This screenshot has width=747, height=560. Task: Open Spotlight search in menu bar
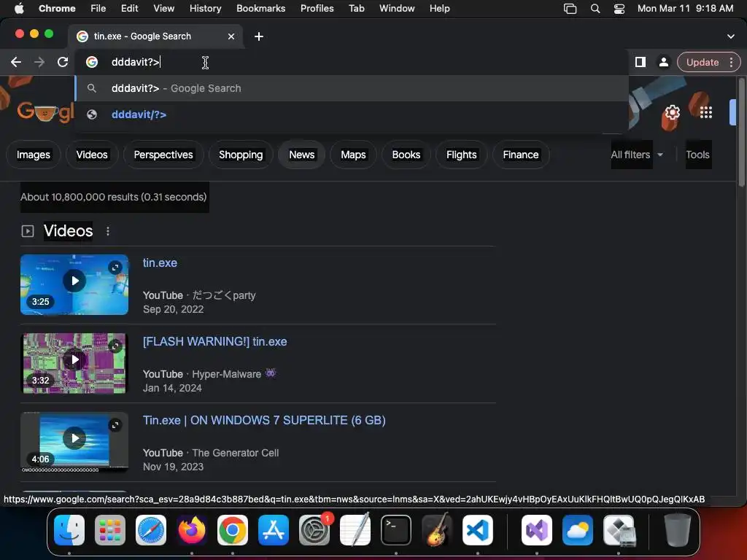point(595,8)
